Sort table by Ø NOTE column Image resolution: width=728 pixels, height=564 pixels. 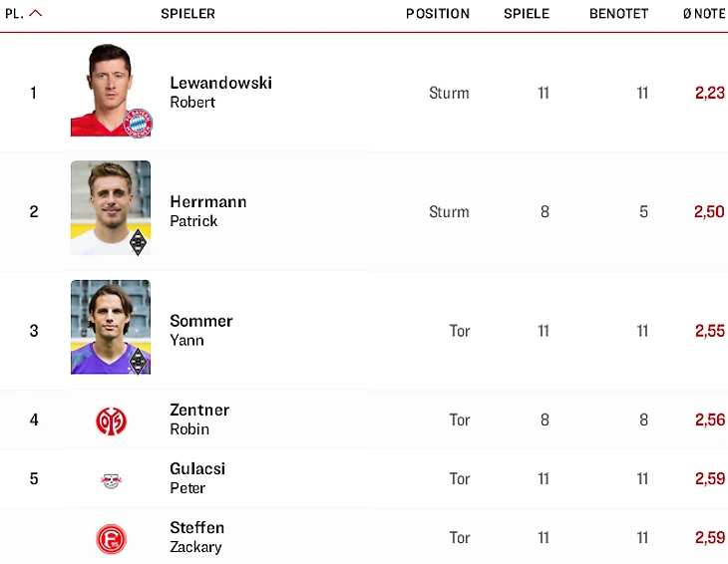704,13
